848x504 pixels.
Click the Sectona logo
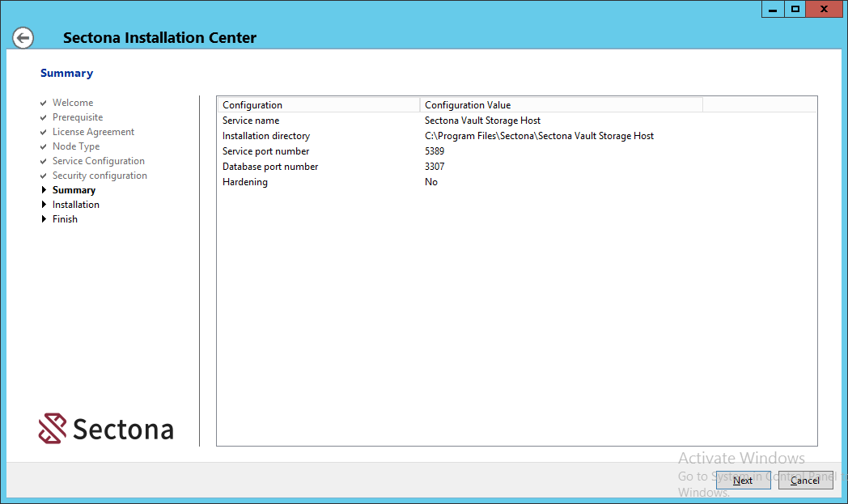(x=106, y=429)
